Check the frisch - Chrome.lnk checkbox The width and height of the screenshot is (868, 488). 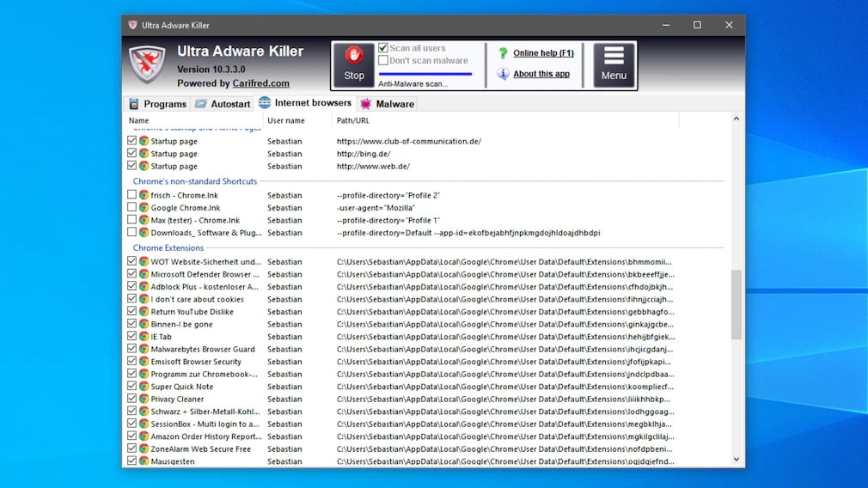(x=131, y=195)
